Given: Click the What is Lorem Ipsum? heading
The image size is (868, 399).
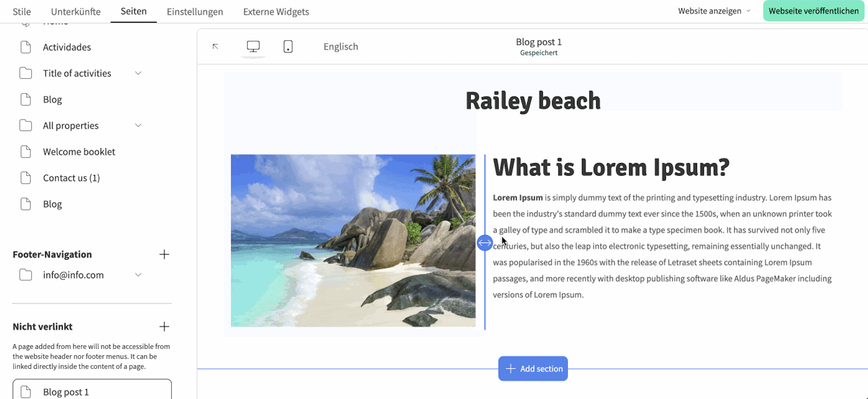Looking at the screenshot, I should point(611,168).
